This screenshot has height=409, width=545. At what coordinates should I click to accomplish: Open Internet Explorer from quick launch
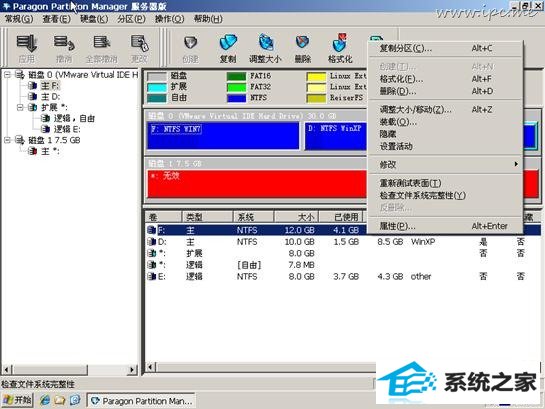pyautogui.click(x=45, y=400)
